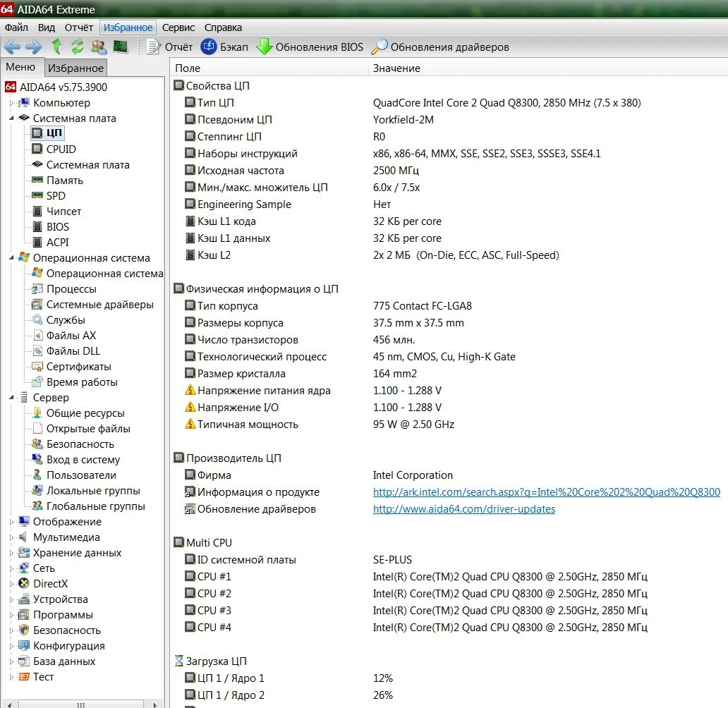Select the Память memory module icon
728x708 pixels.
(x=37, y=180)
